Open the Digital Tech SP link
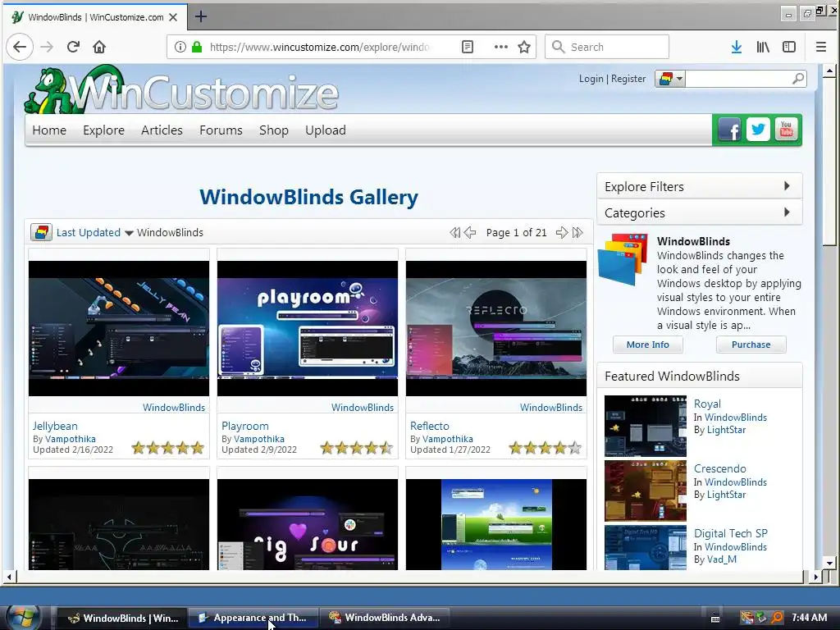Image resolution: width=840 pixels, height=630 pixels. coord(731,533)
